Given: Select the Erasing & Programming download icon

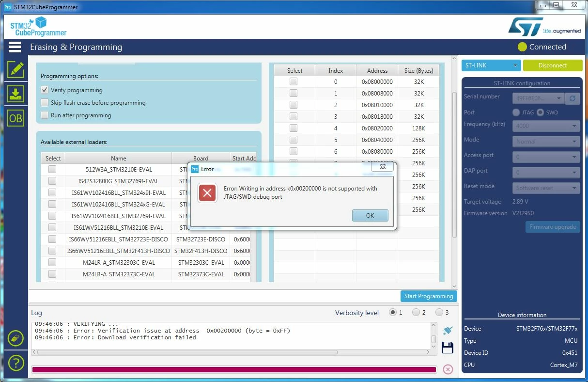Looking at the screenshot, I should tap(15, 94).
